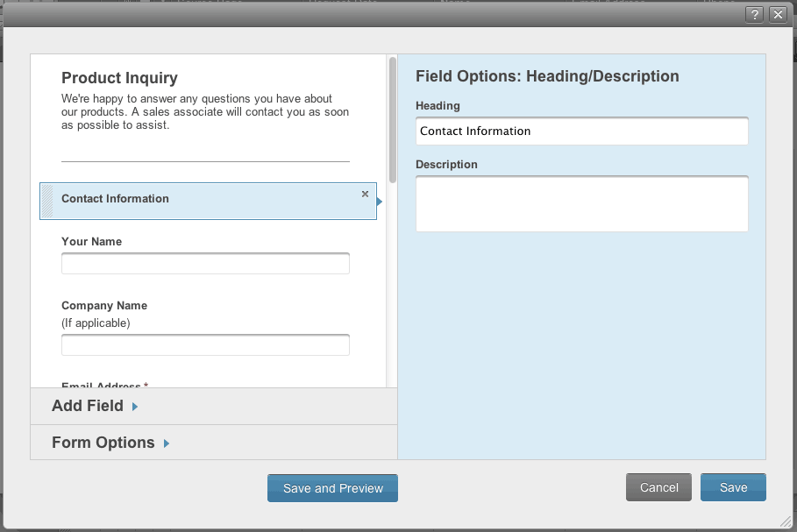Click the Contact Information drag handle
This screenshot has height=532, width=797.
[47, 201]
